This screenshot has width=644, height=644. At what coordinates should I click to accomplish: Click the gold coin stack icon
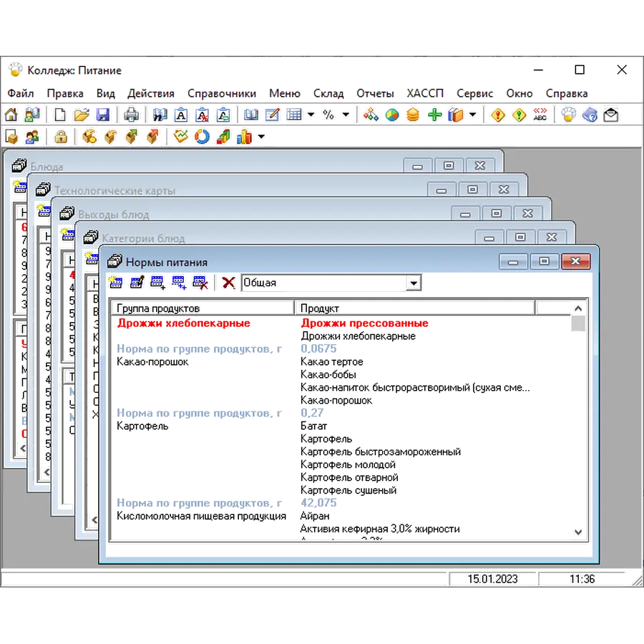click(x=413, y=114)
